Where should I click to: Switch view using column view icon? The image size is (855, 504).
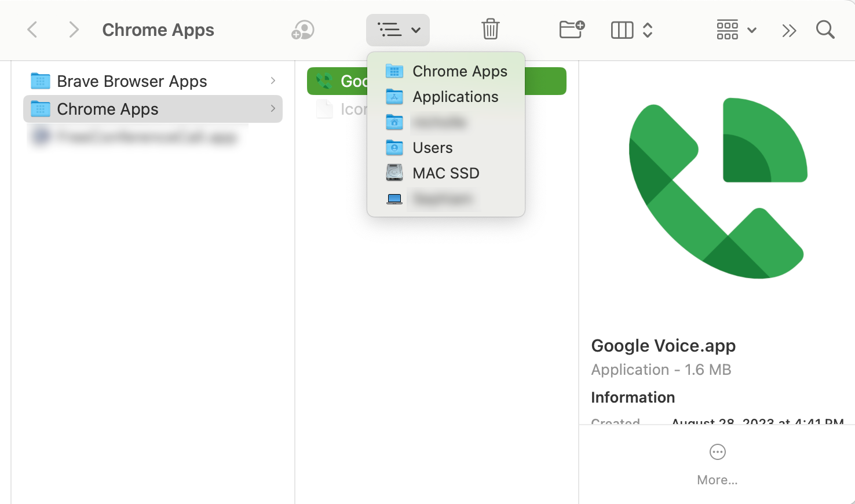(622, 30)
